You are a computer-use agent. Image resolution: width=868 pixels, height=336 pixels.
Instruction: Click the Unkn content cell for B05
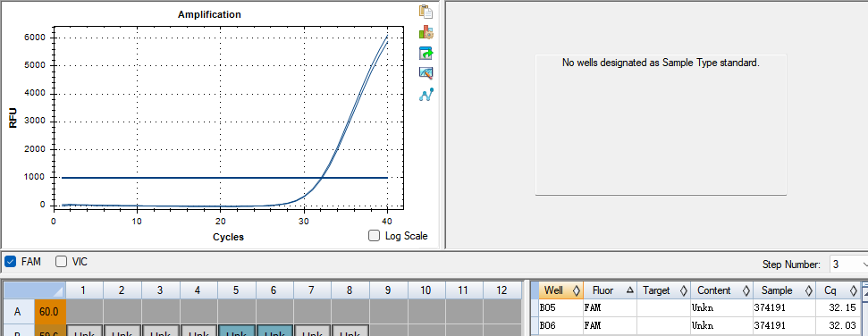pos(721,307)
